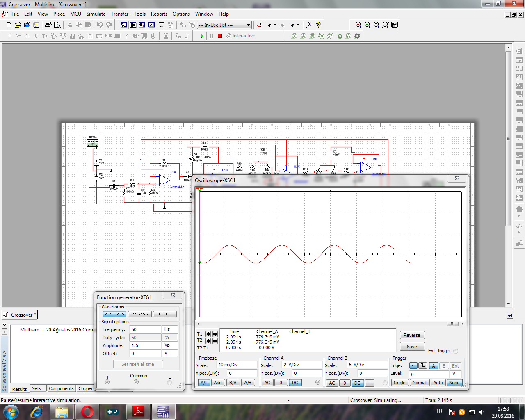Switch oscilloscope display mode to B/A
The height and width of the screenshot is (420, 525).
(233, 383)
